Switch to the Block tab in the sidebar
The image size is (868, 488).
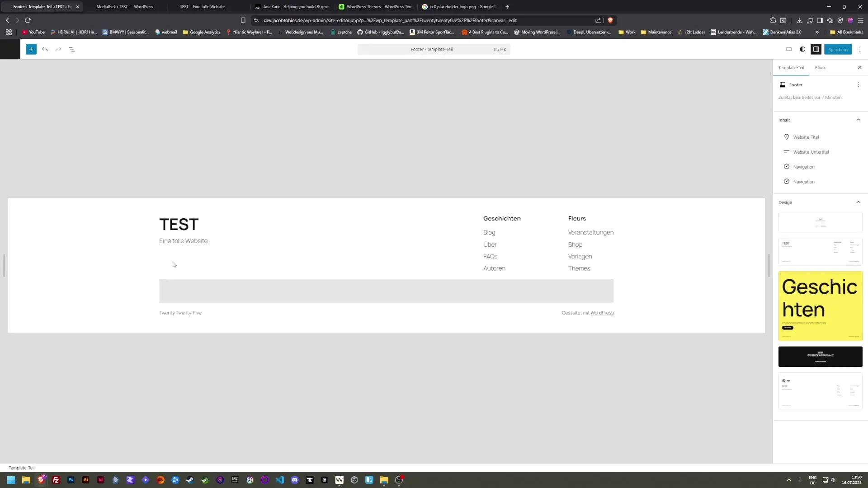tap(821, 67)
